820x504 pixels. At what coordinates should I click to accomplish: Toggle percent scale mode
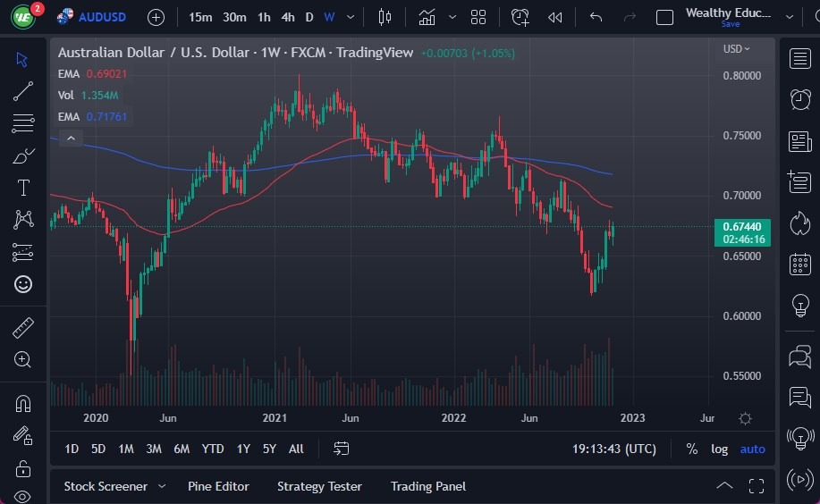(x=691, y=449)
